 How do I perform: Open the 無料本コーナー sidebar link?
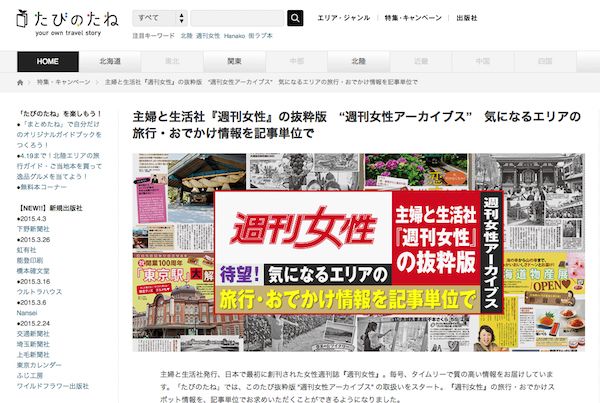(42, 187)
